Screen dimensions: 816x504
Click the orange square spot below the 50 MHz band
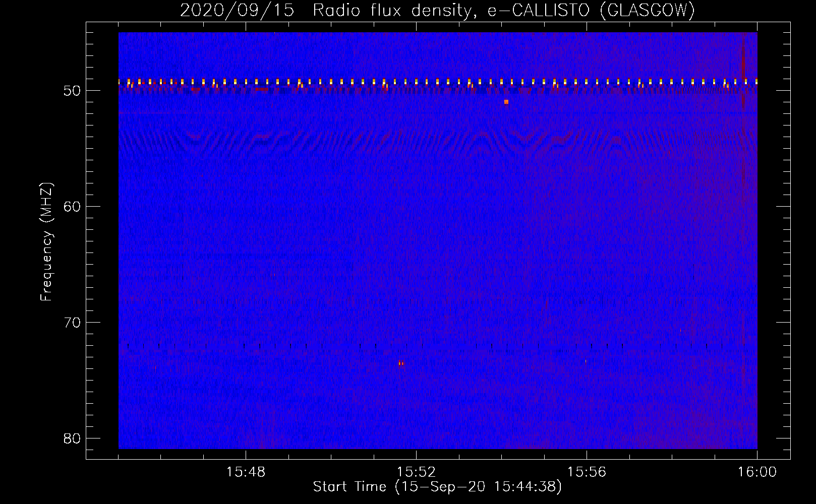click(506, 102)
